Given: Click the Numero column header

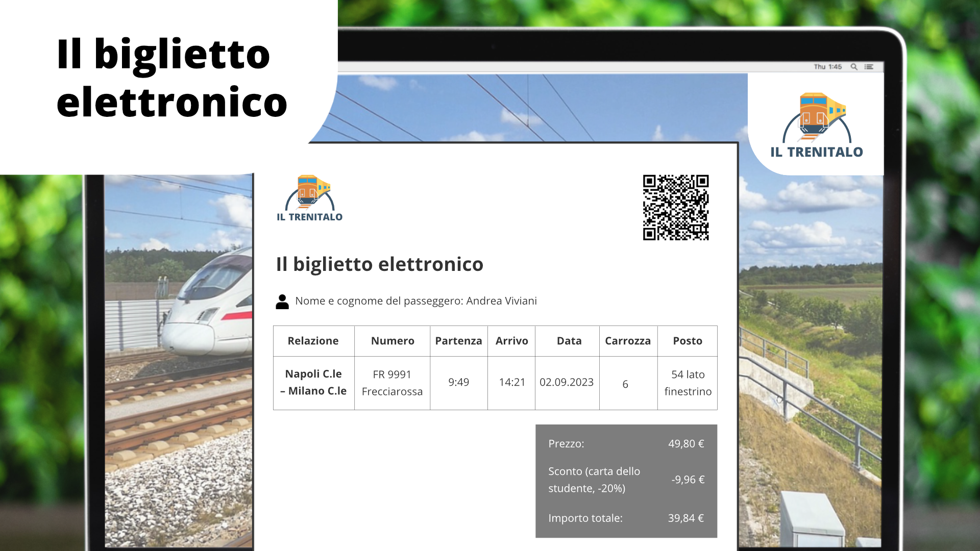Looking at the screenshot, I should click(393, 341).
